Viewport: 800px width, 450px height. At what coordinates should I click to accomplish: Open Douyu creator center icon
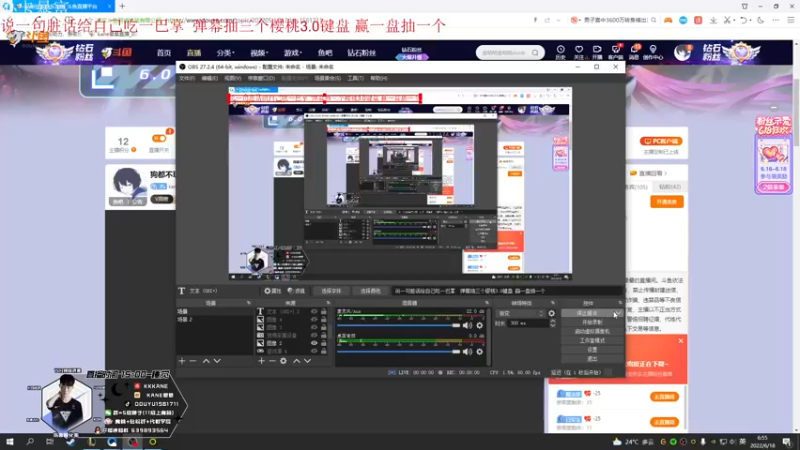coord(653,52)
